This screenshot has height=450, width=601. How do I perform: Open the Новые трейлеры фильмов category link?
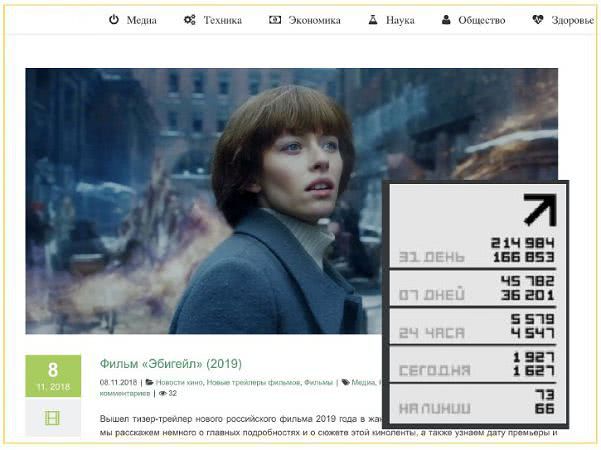[x=255, y=382]
